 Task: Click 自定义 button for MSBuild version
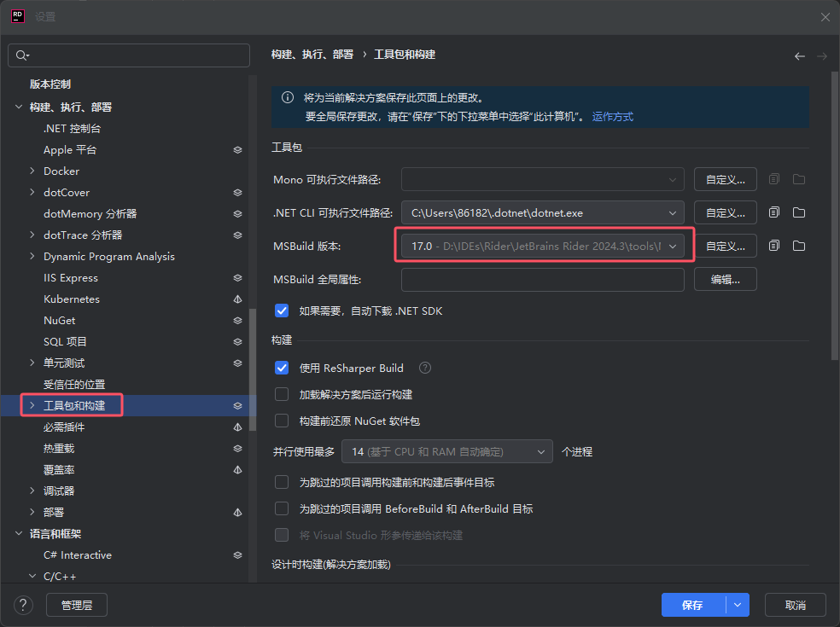coord(726,246)
